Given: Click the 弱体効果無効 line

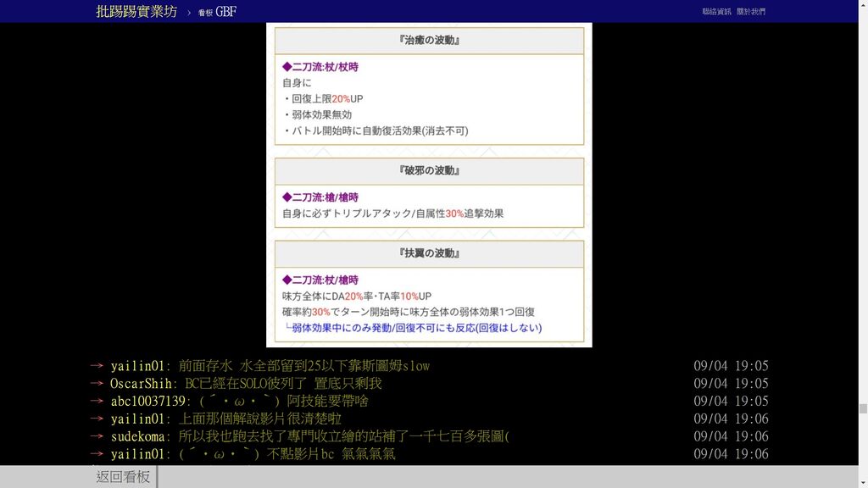Looking at the screenshot, I should (x=318, y=115).
